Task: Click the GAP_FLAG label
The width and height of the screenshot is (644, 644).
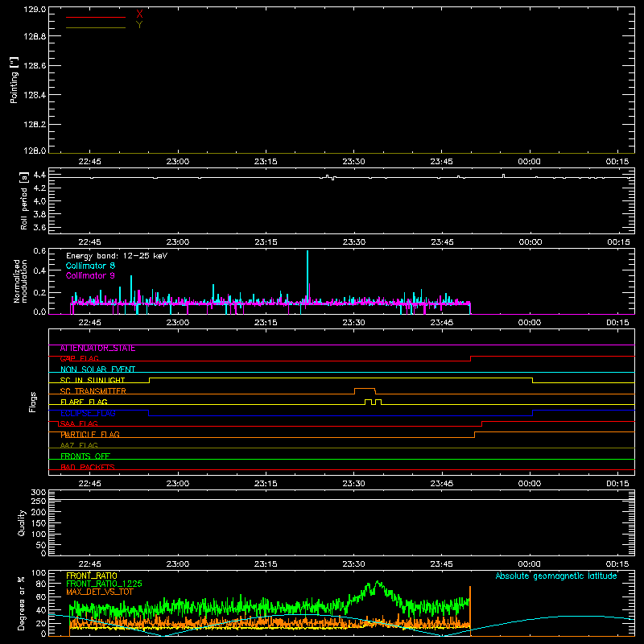Action: point(80,359)
